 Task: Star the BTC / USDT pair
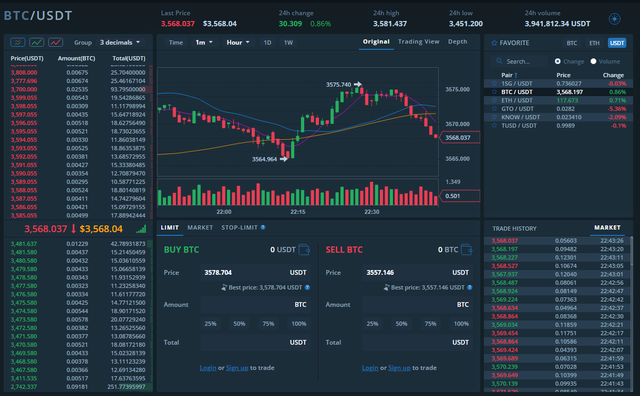[x=494, y=92]
